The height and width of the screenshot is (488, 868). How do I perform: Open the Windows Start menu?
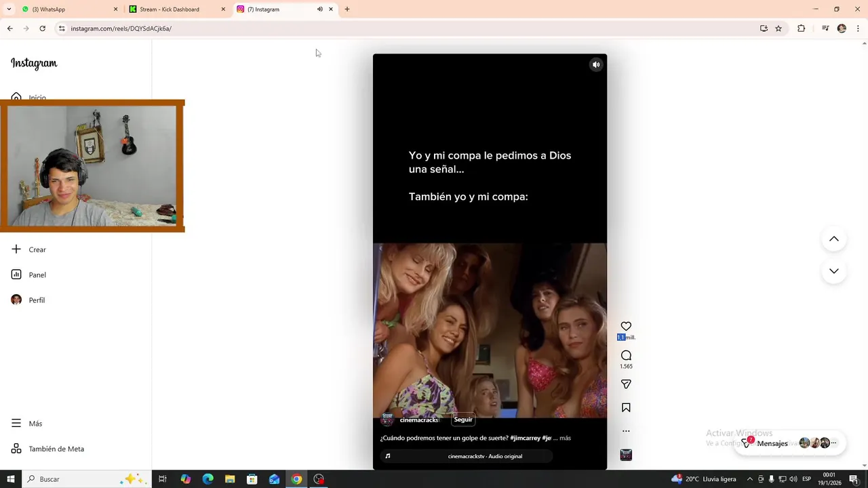[x=11, y=479]
